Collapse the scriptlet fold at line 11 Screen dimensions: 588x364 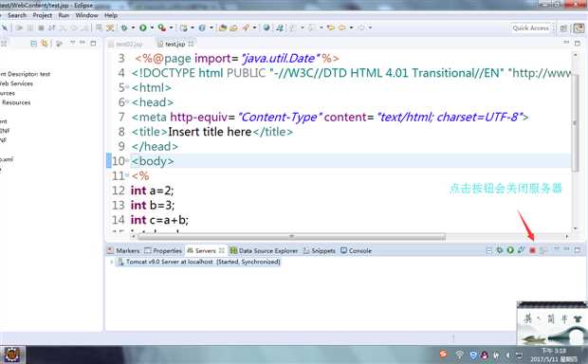[x=127, y=175]
